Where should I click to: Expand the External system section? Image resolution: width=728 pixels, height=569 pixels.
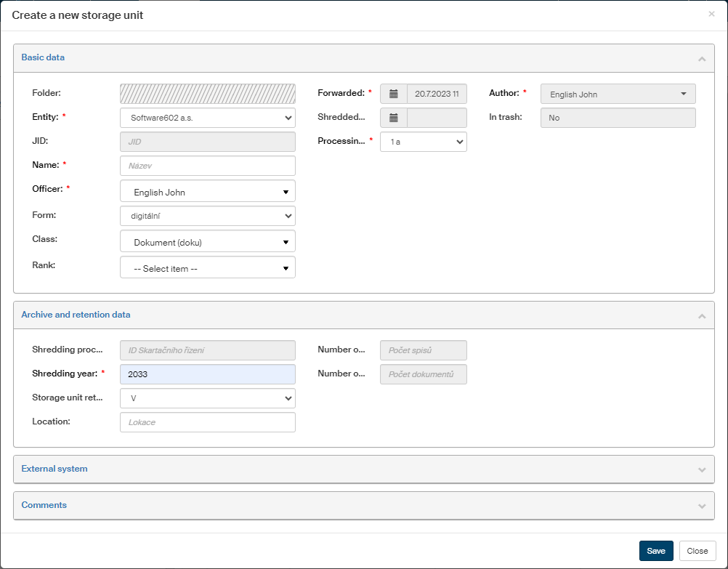click(701, 469)
